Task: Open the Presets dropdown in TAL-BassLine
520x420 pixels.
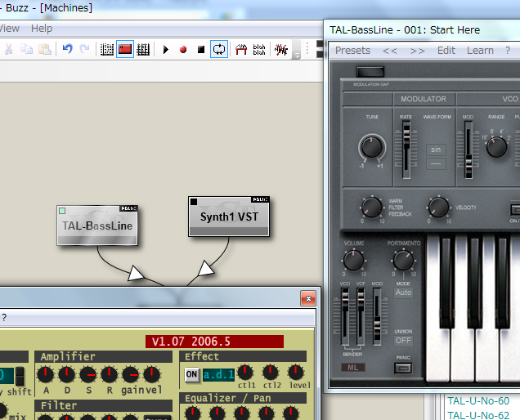Action: pos(352,50)
